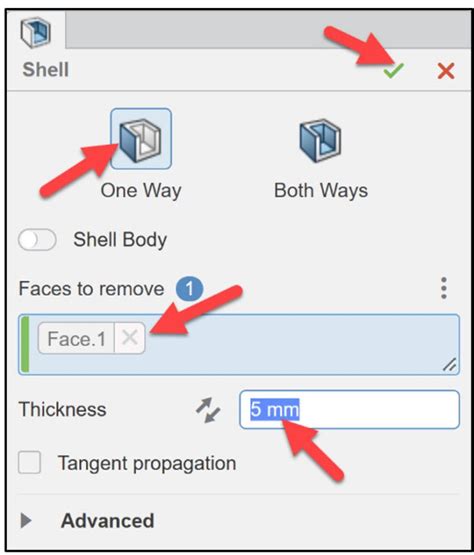Click the Face.1 selection chip

(x=76, y=338)
